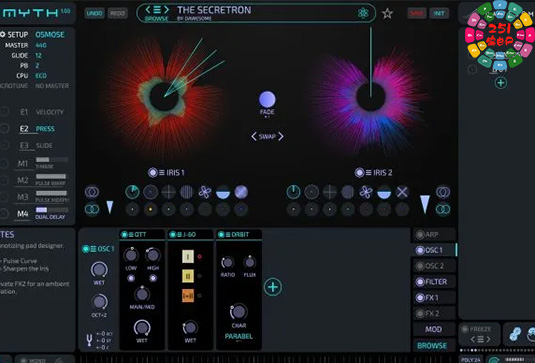Open the MOD tab

(x=434, y=329)
